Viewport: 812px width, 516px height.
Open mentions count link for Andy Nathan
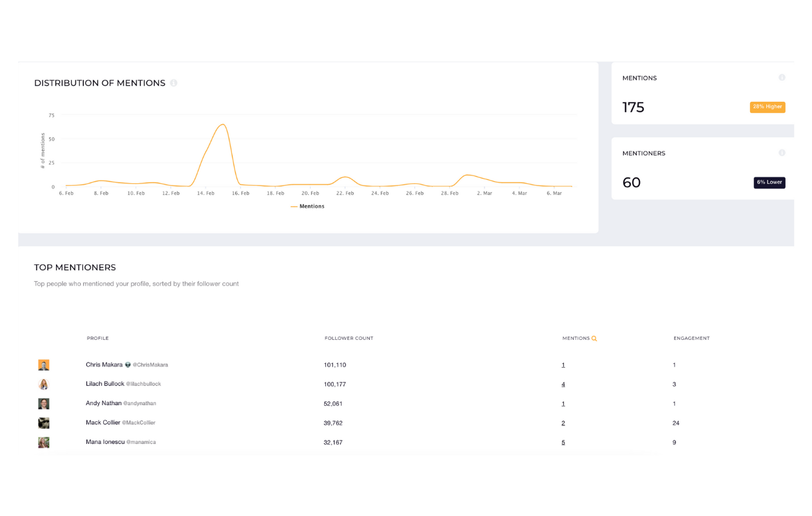[563, 404]
